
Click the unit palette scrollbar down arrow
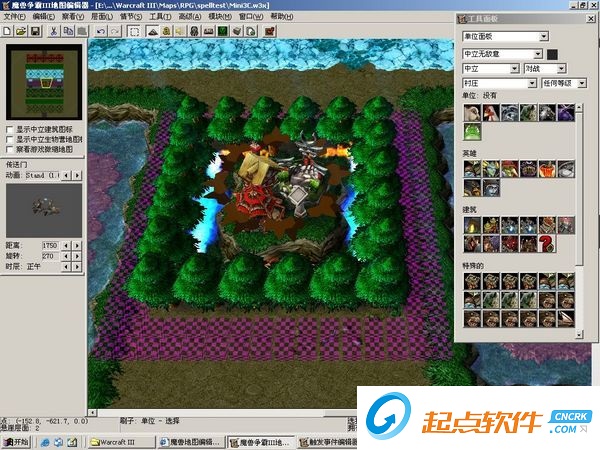click(579, 334)
